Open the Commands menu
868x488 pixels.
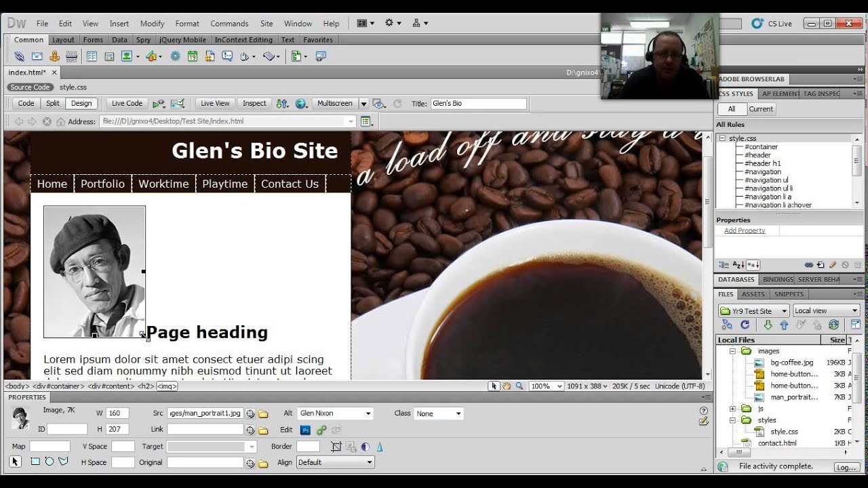(229, 23)
